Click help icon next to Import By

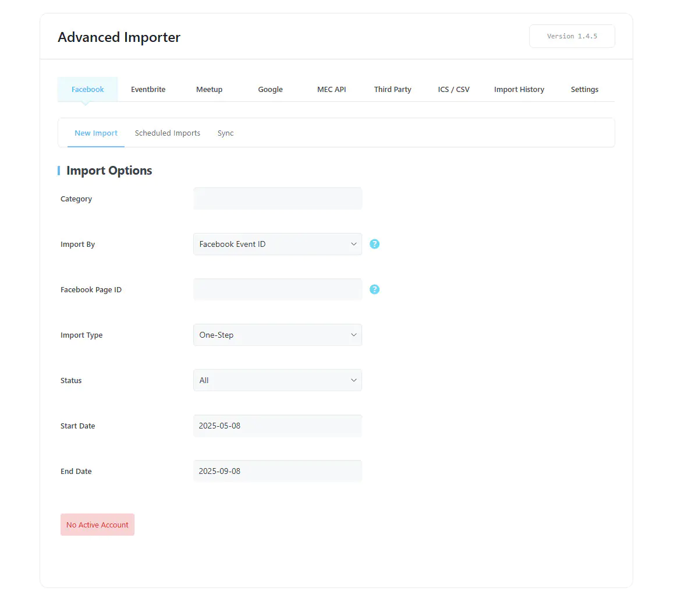(374, 244)
